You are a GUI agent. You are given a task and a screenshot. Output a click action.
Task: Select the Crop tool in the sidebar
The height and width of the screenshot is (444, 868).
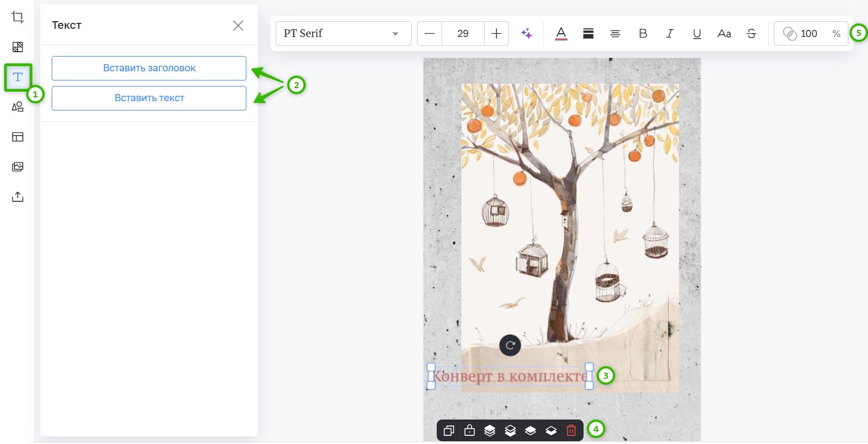coord(17,17)
